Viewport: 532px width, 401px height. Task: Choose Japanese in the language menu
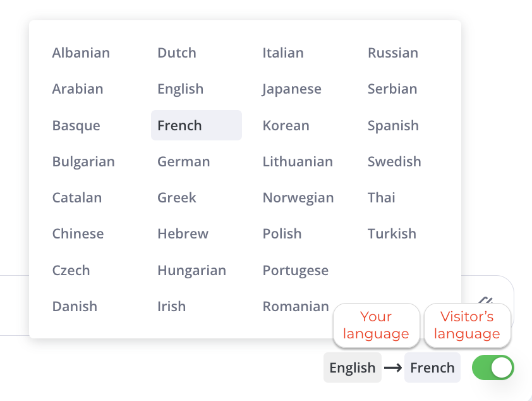point(292,89)
